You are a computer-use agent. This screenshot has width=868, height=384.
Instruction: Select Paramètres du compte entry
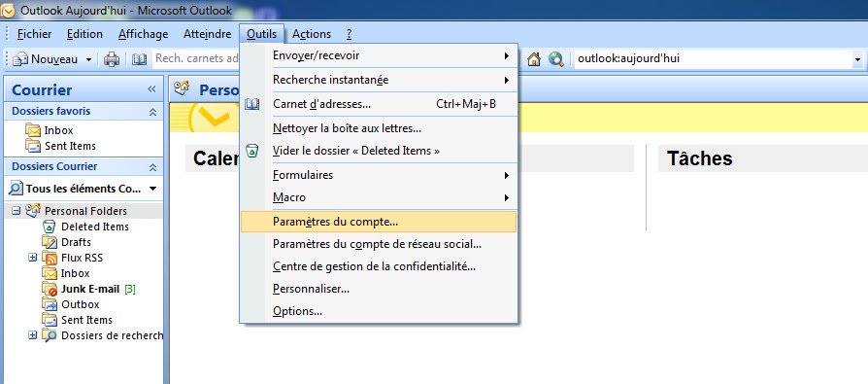coord(379,222)
